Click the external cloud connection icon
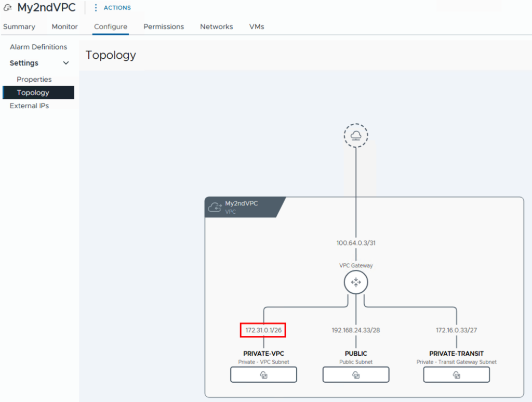 tap(356, 136)
